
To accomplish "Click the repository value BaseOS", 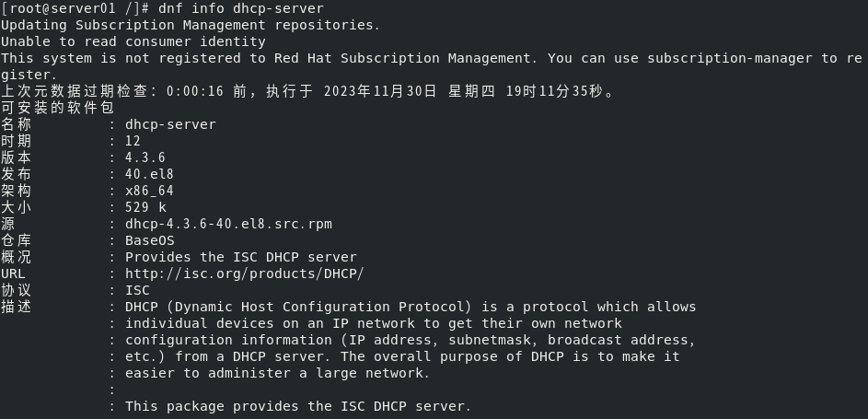I will [x=149, y=240].
